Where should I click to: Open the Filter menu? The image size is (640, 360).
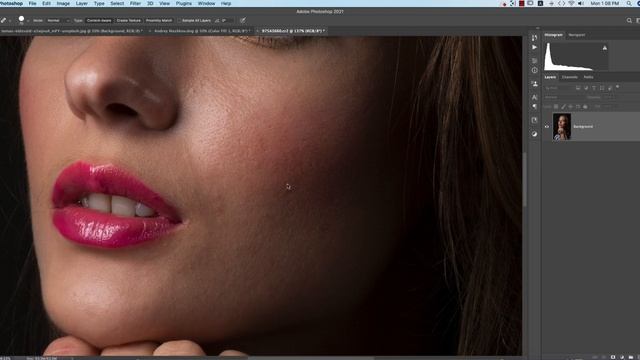[x=135, y=3]
